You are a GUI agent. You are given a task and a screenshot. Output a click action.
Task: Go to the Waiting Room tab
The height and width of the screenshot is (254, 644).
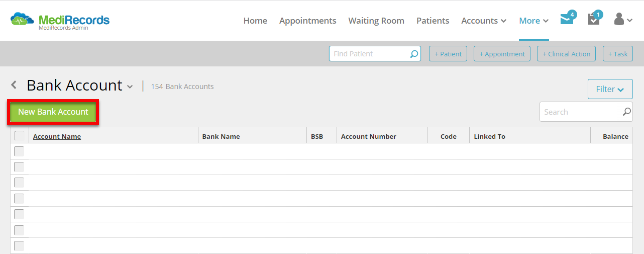pyautogui.click(x=376, y=21)
